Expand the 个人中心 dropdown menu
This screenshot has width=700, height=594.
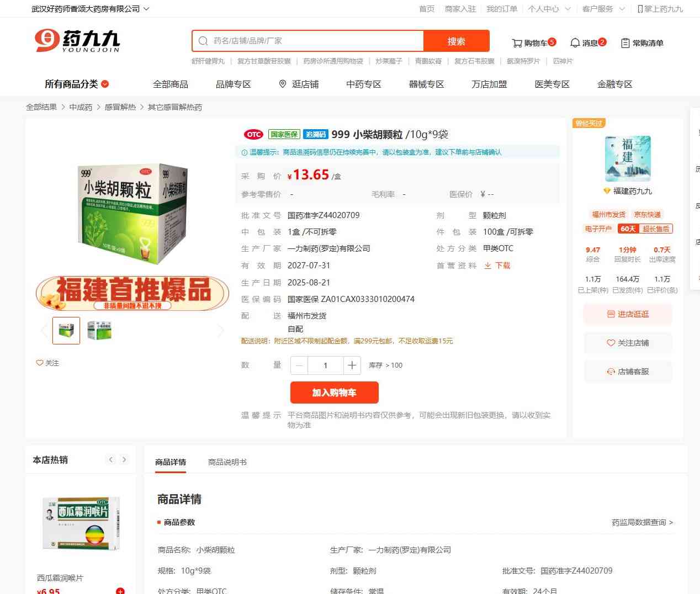click(x=549, y=9)
